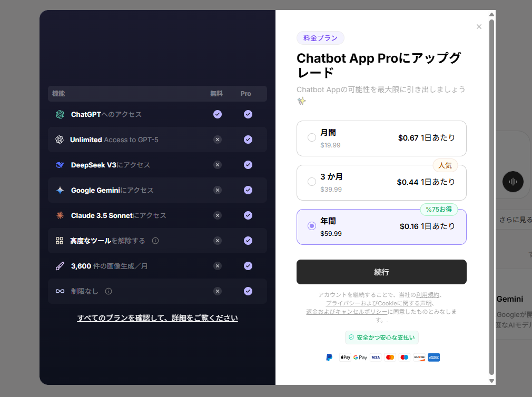Click the dialog scrollbar up arrow

click(x=491, y=14)
